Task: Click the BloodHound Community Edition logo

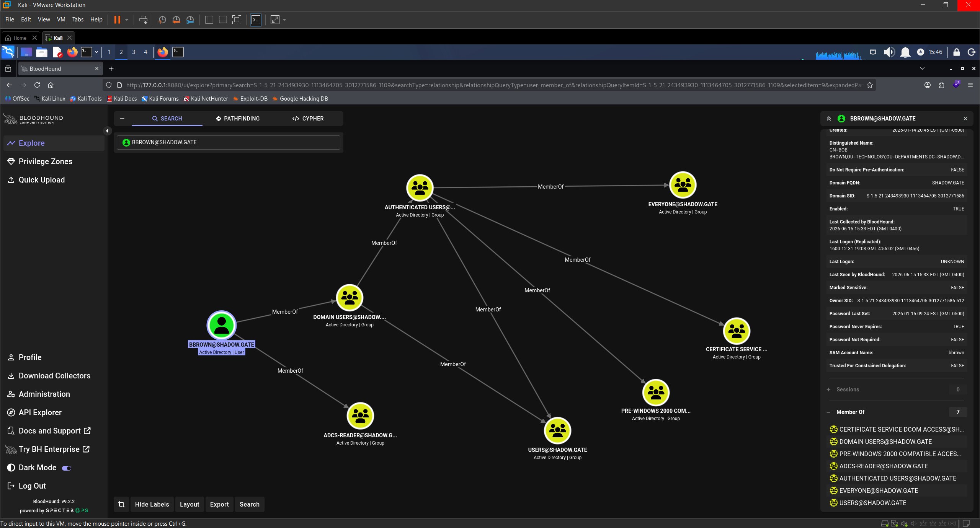Action: tap(34, 119)
